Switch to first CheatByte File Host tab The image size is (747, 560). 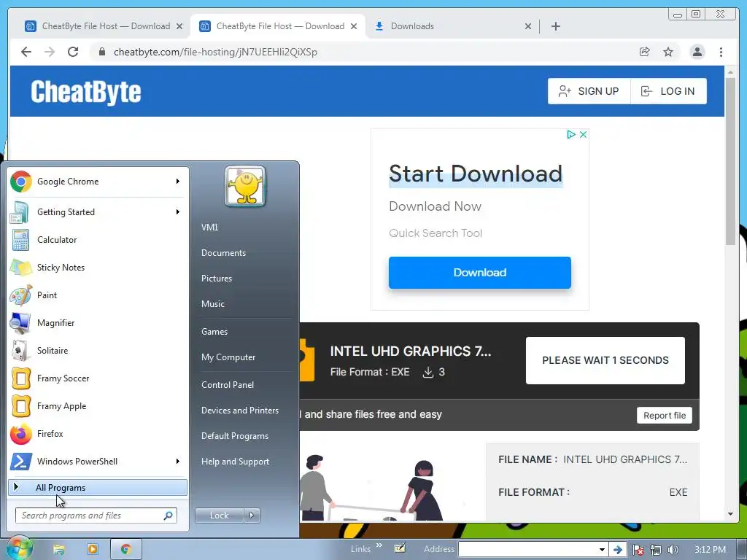pyautogui.click(x=104, y=26)
